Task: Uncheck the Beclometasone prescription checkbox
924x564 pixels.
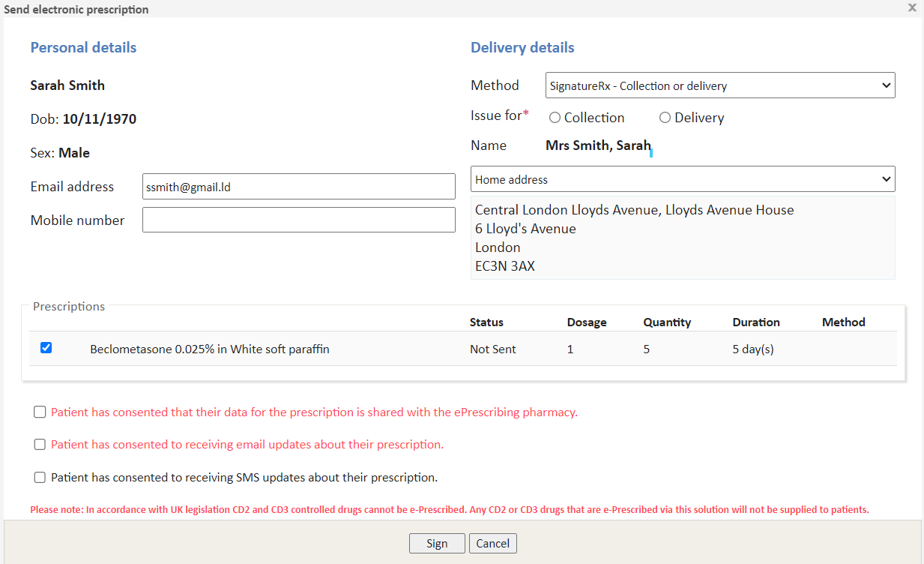Action: point(46,348)
